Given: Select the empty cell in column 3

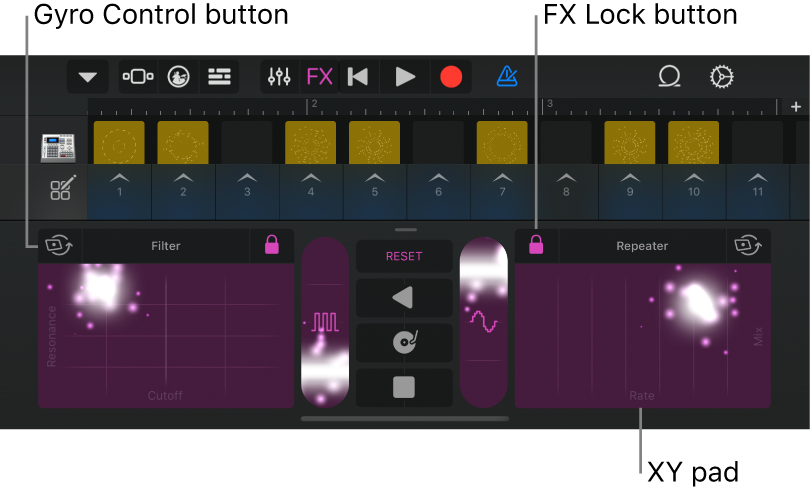Looking at the screenshot, I should tap(246, 143).
